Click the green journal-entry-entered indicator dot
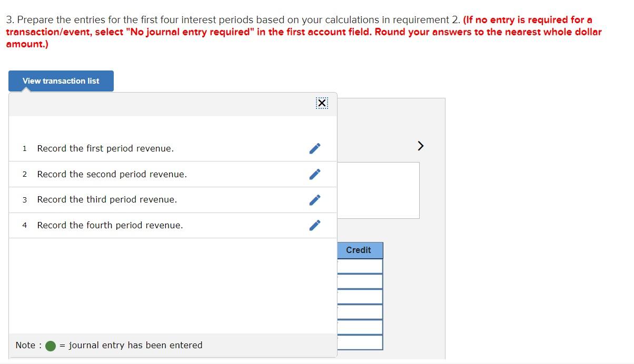This screenshot has height=364, width=634. point(50,346)
